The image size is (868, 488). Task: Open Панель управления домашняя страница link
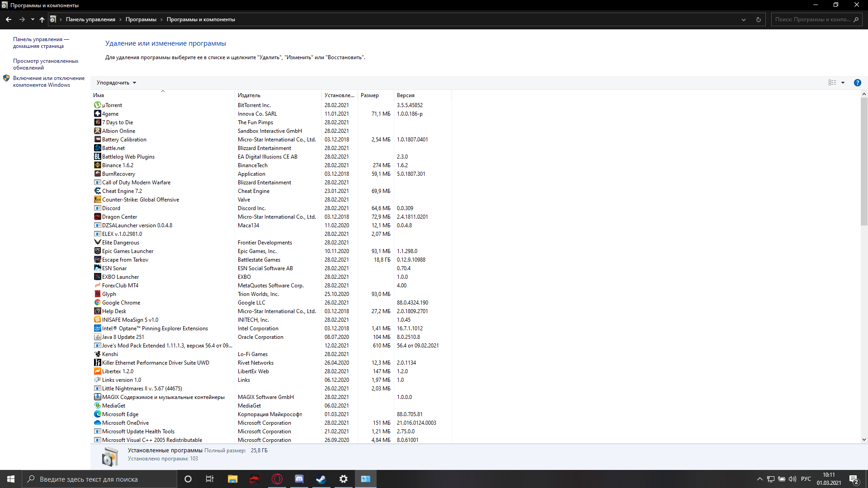(x=41, y=42)
